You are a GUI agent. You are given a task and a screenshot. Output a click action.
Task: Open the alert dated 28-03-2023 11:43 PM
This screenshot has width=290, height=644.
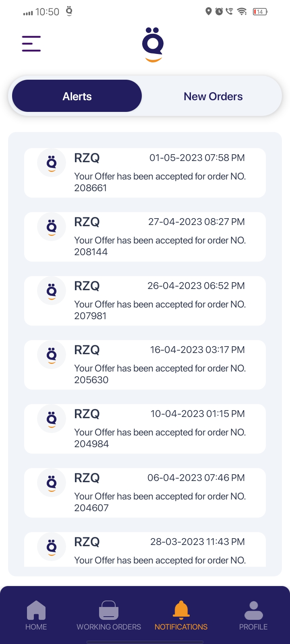click(x=159, y=551)
